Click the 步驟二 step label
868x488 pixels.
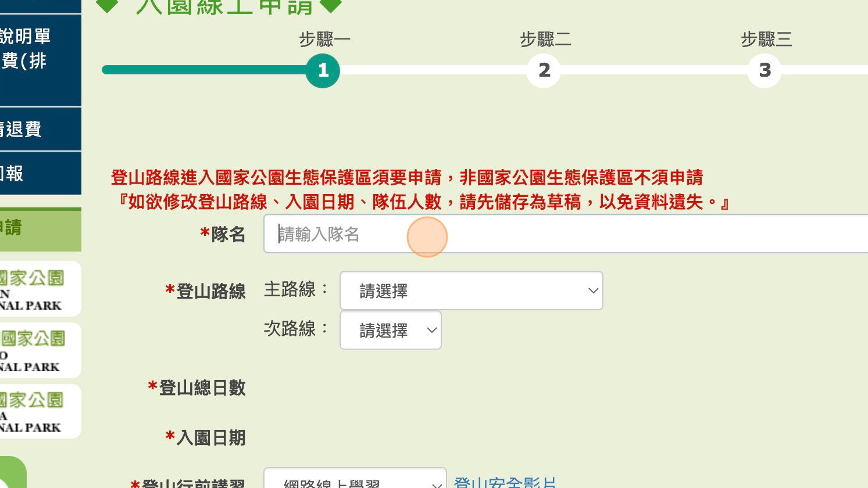545,40
